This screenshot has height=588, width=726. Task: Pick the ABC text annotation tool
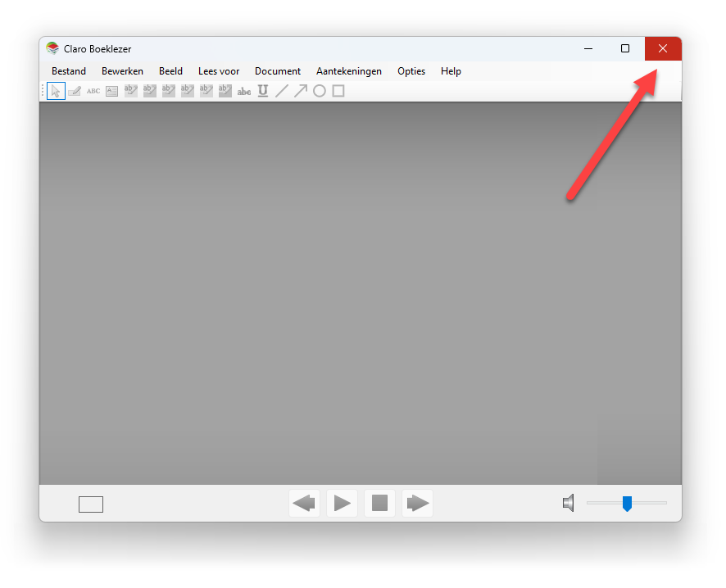93,91
